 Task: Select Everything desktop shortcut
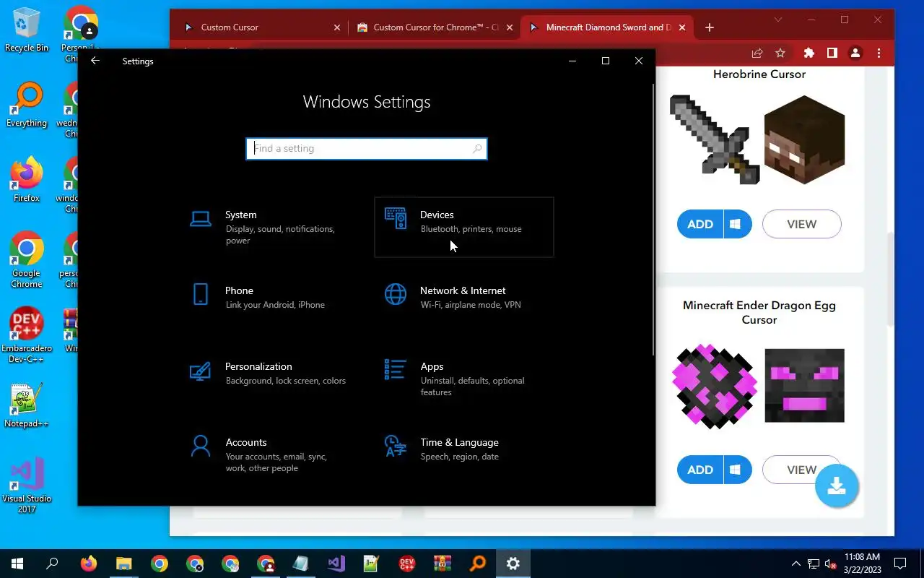click(x=27, y=105)
